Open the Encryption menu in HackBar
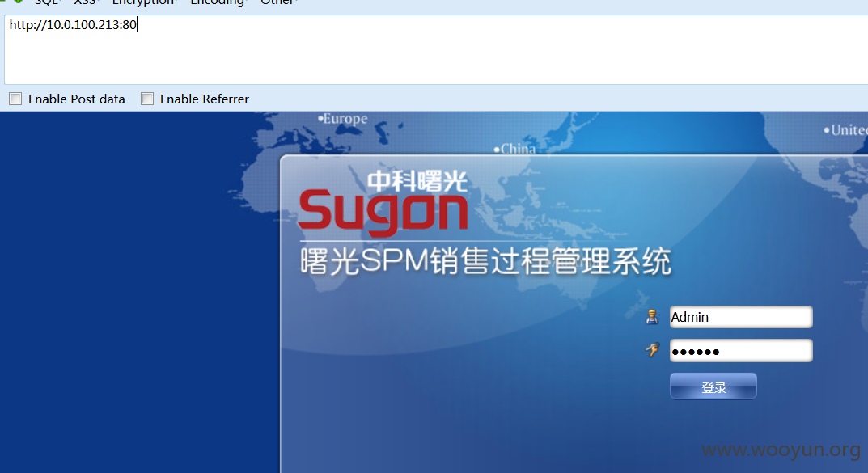The height and width of the screenshot is (473, 868). tap(143, 2)
